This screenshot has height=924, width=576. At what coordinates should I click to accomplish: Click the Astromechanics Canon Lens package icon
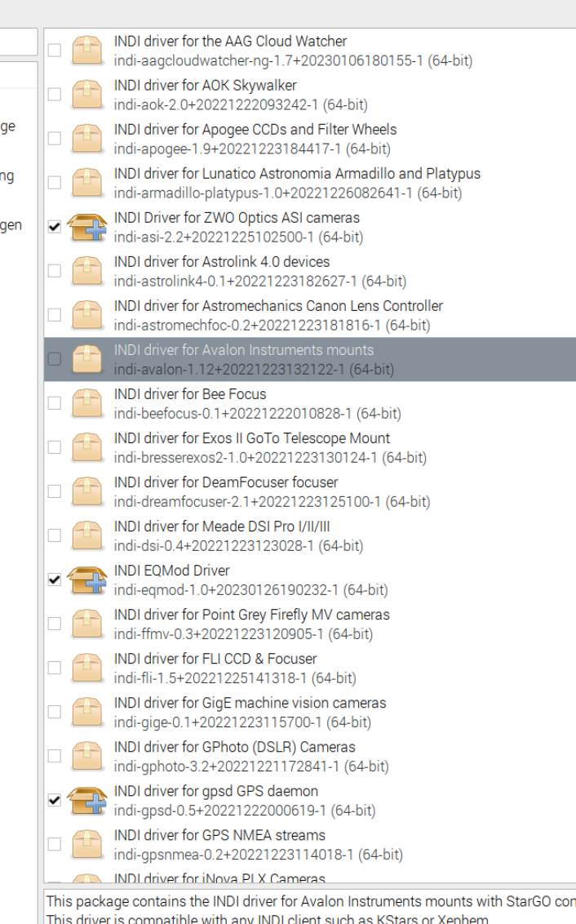[87, 315]
